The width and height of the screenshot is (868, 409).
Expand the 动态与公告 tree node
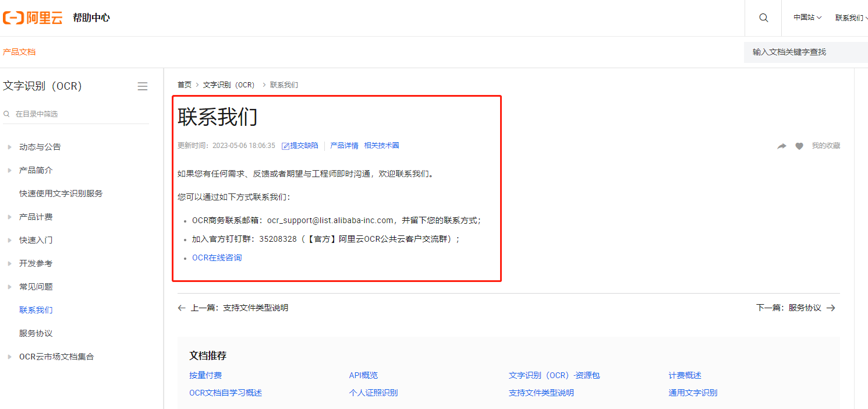pyautogui.click(x=9, y=147)
